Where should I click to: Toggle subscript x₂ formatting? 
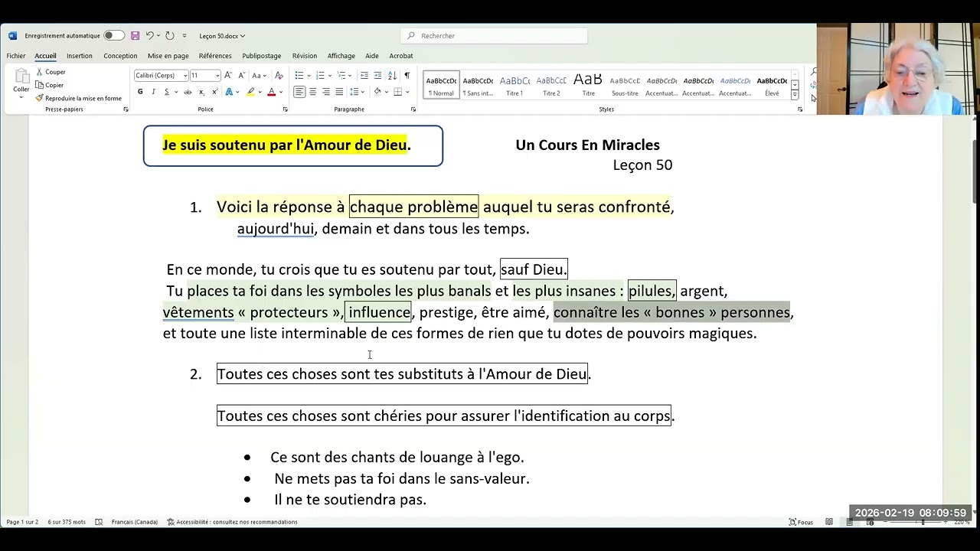click(x=201, y=92)
